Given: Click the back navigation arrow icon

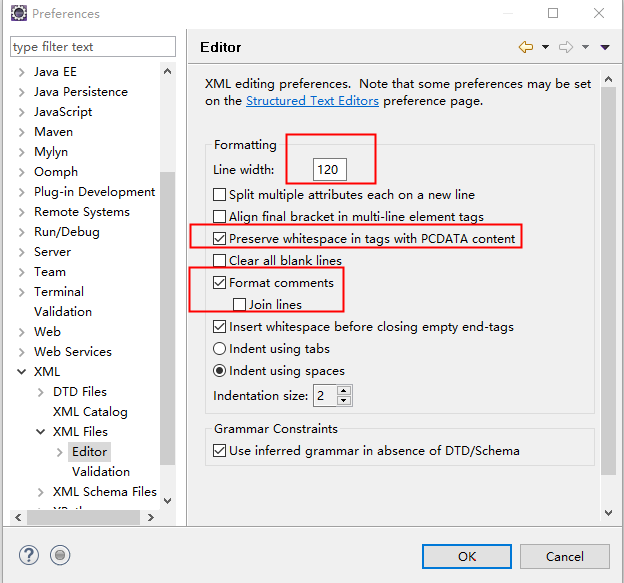Looking at the screenshot, I should 526,47.
